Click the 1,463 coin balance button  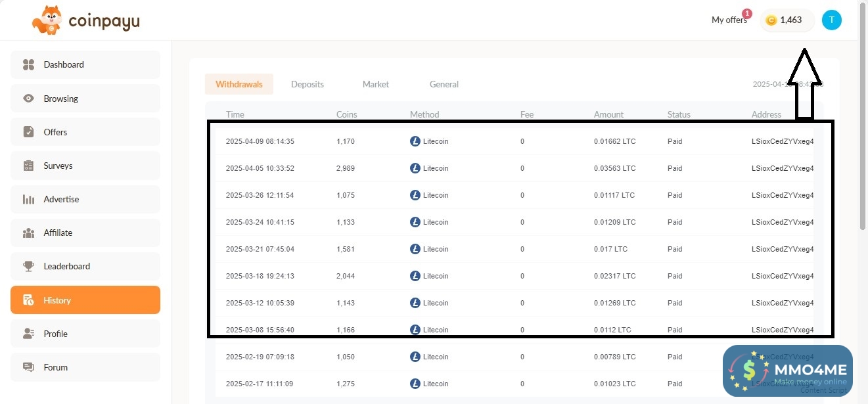click(787, 20)
